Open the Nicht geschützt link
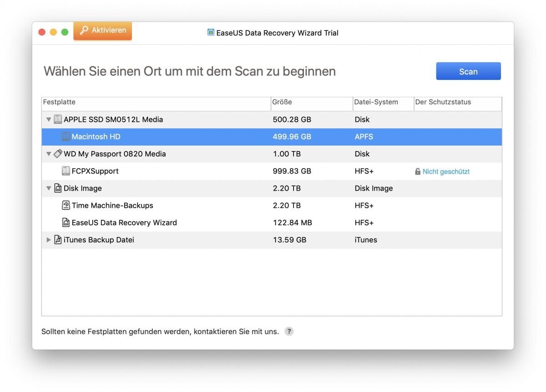The height and width of the screenshot is (392, 546). pyautogui.click(x=446, y=171)
